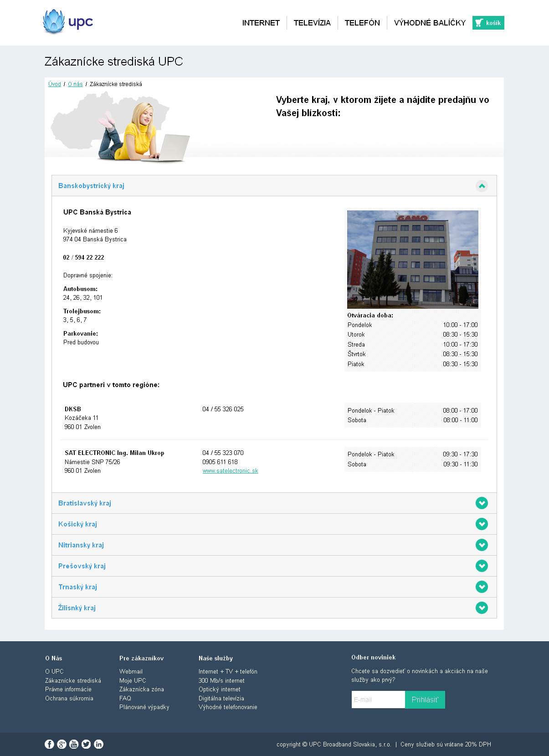Open footer link 300 Mb/s internet
Viewport: 549px width, 756px height.
point(221,681)
